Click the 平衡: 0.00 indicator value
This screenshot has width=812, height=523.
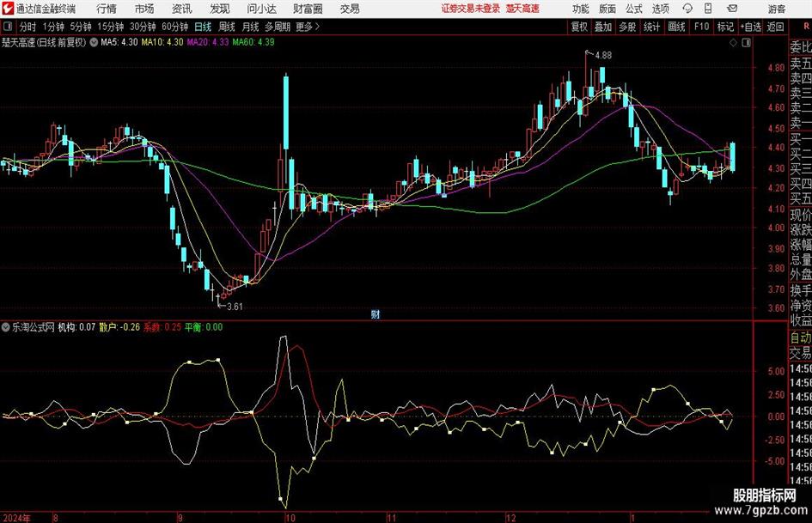tap(204, 327)
